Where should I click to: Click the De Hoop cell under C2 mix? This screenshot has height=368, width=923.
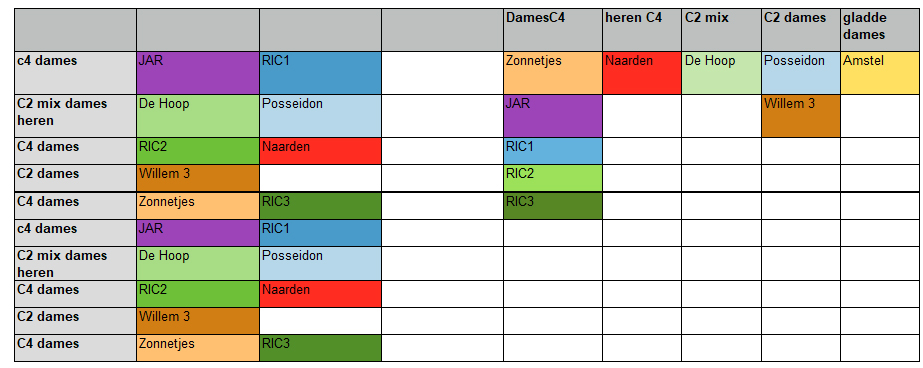pyautogui.click(x=721, y=73)
